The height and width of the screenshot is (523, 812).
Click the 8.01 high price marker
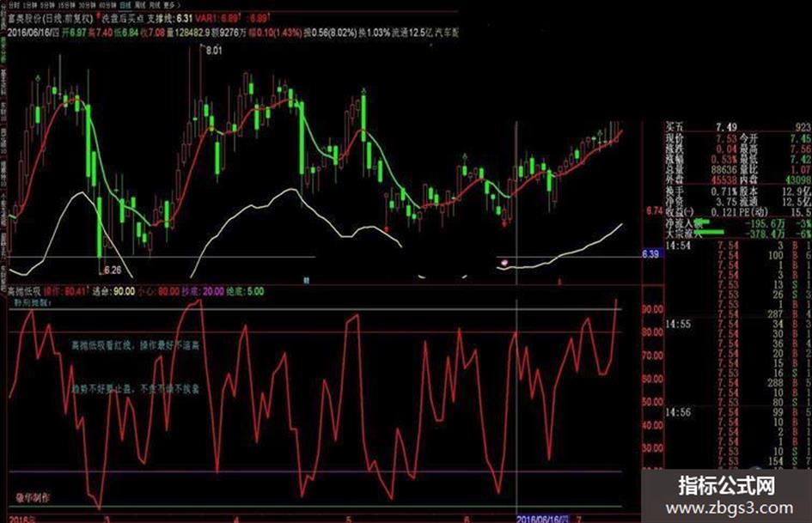[x=214, y=51]
